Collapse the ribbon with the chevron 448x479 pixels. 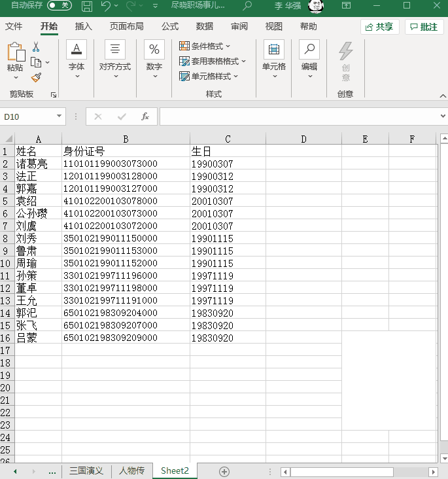[x=443, y=96]
